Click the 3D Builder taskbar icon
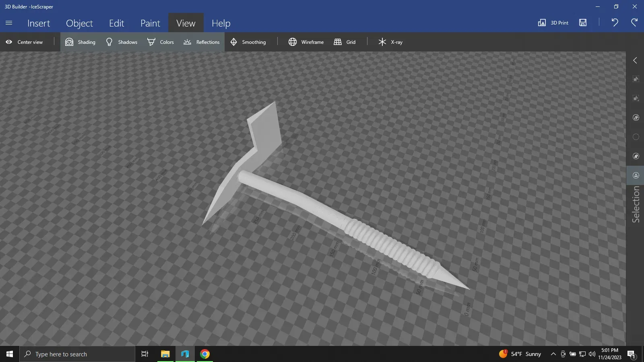 pyautogui.click(x=185, y=354)
